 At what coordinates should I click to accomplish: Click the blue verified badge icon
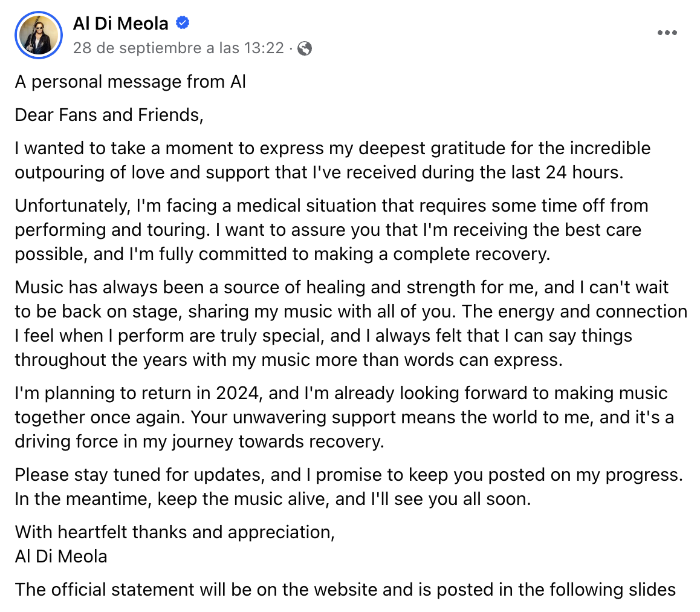click(x=183, y=24)
